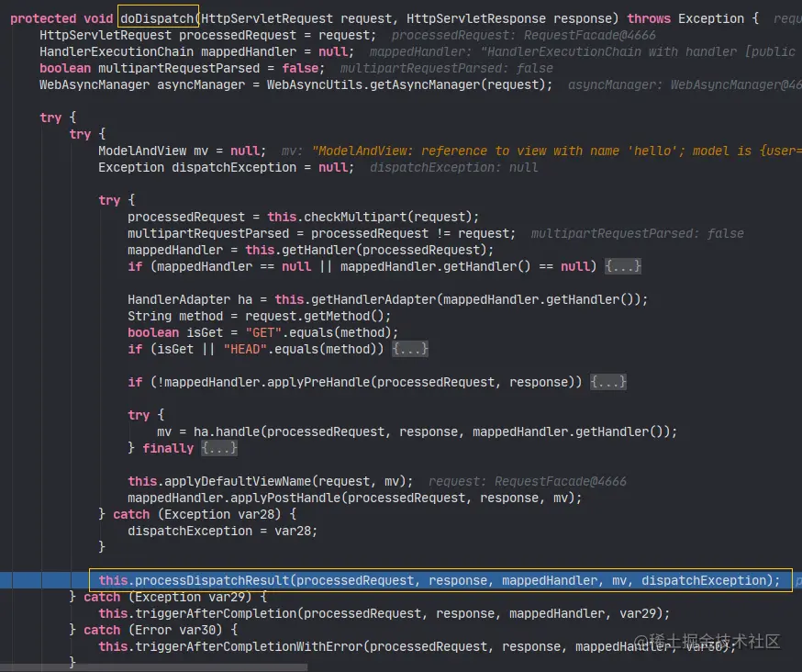Click the triggerAfterCompletionWithError call

[x=249, y=646]
